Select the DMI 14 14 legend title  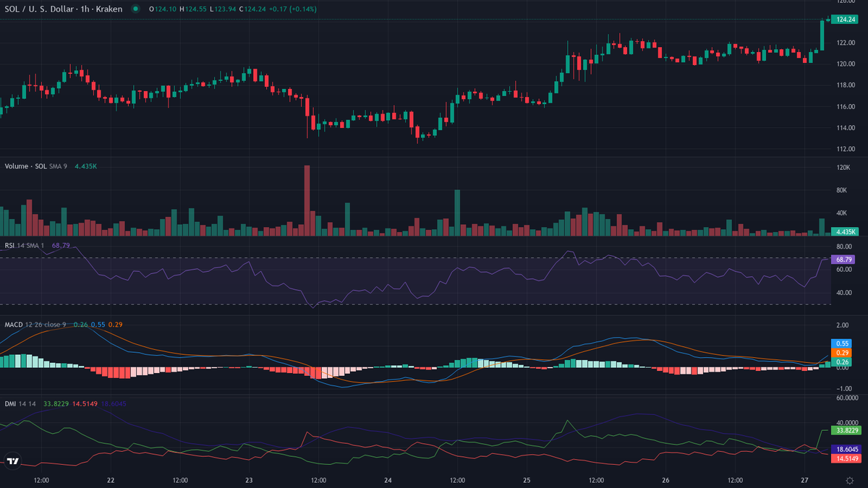tap(21, 403)
